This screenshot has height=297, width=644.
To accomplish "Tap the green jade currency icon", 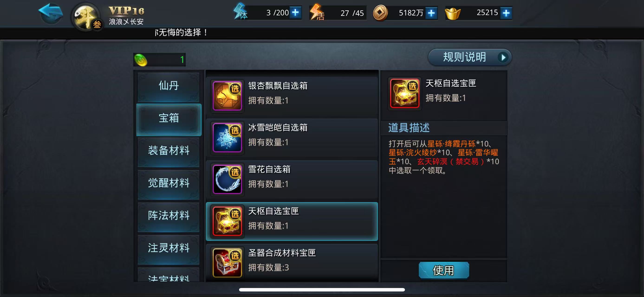I will click(x=141, y=60).
